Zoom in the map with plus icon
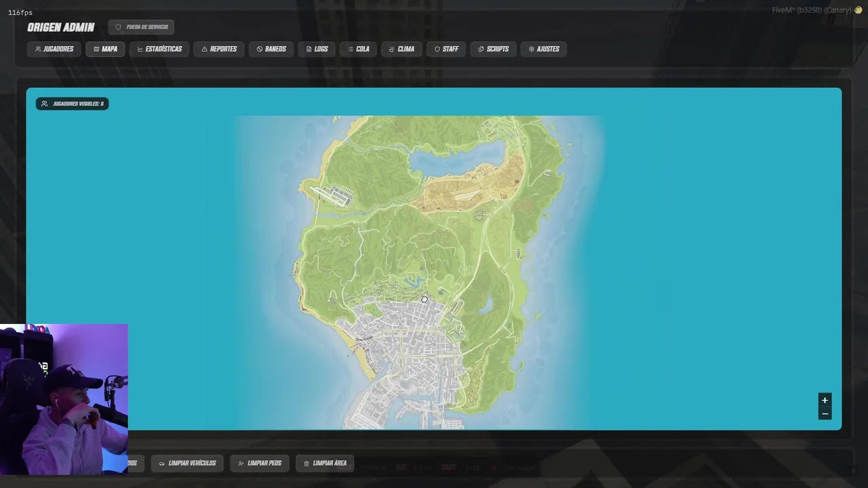This screenshot has height=488, width=868. pos(825,400)
